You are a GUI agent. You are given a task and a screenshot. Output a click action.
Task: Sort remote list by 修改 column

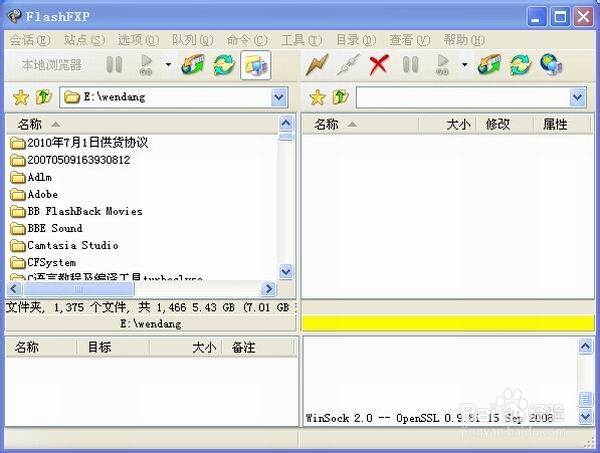coord(505,124)
